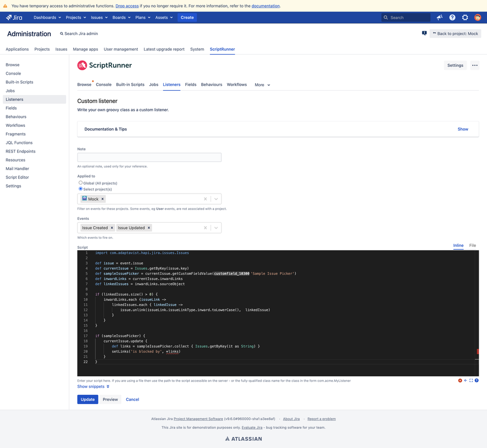Click the About Jira footer link
487x448 pixels.
[292, 419]
